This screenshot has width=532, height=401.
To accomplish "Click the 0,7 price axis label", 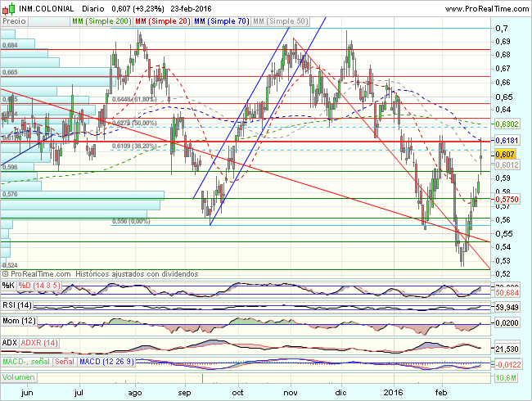I will (502, 29).
